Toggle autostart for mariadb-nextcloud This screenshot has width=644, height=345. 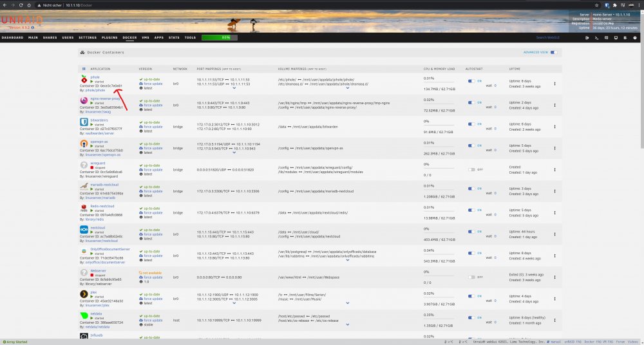(471, 189)
